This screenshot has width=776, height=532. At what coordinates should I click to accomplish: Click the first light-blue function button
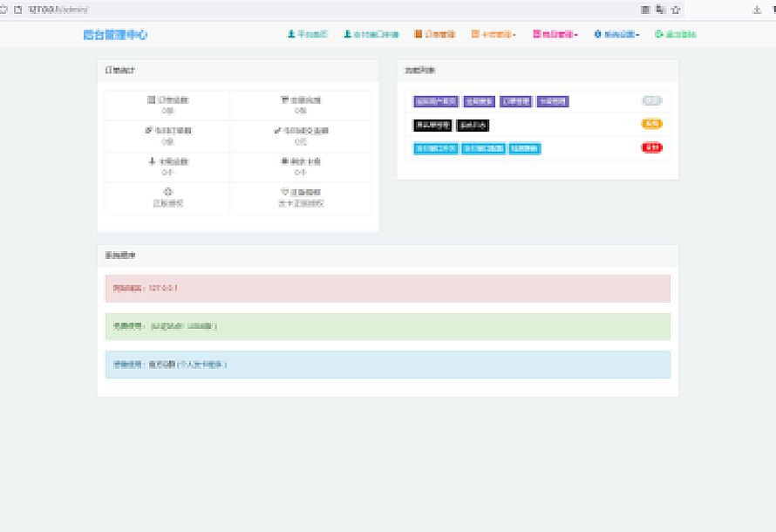(x=435, y=148)
